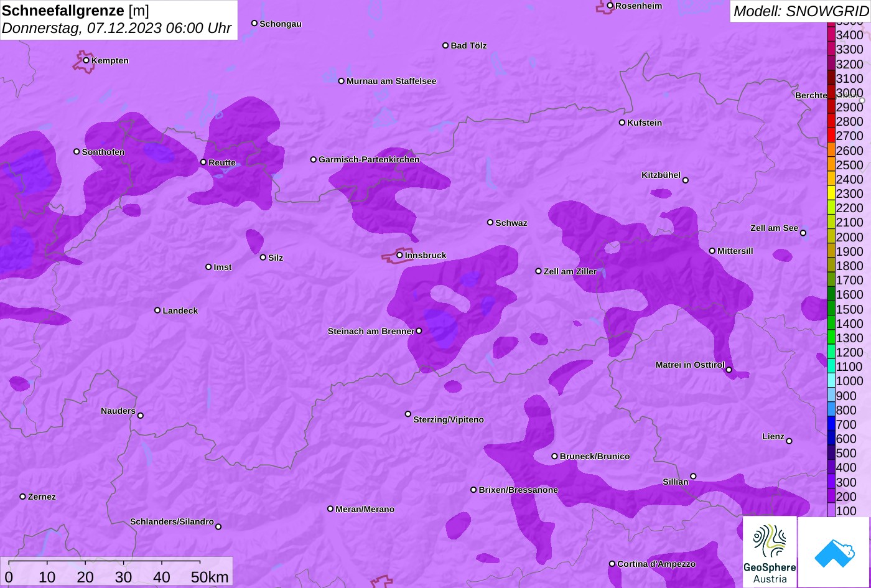Click the 1000 m cyan legend swatch
The width and height of the screenshot is (871, 588).
click(x=831, y=380)
